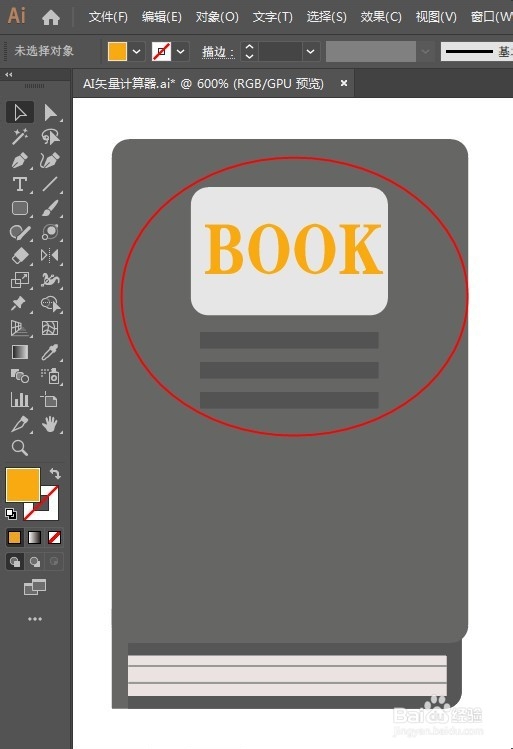Open the brush definition dropdown
The image size is (513, 749).
pos(426,51)
